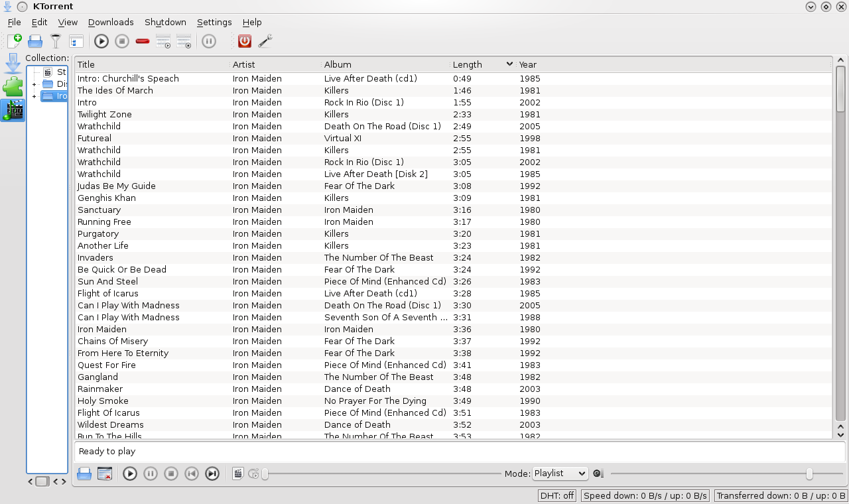The height and width of the screenshot is (504, 849).
Task: Click the start torrent play button in top toolbar
Action: [101, 41]
